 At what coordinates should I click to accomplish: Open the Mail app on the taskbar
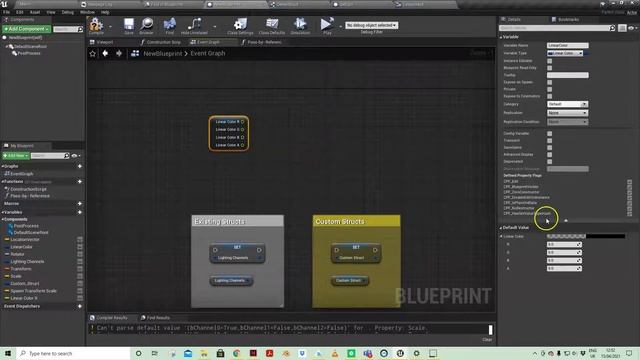(188, 353)
